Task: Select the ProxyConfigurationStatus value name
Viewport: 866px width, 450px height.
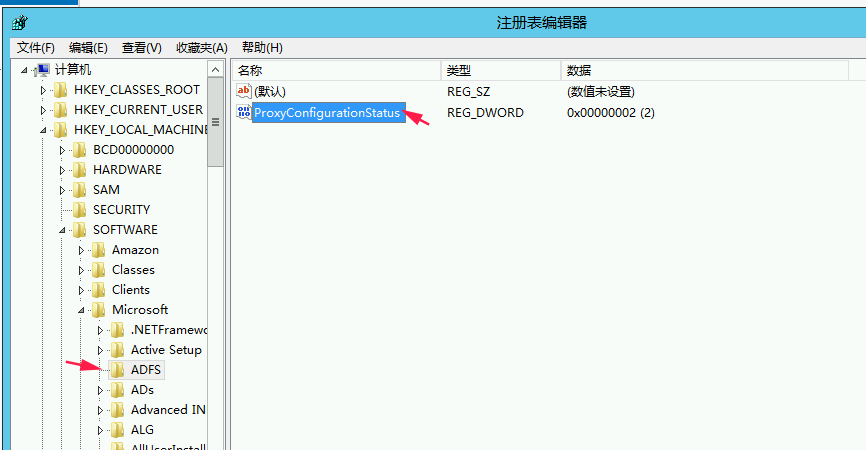Action: pos(329,113)
